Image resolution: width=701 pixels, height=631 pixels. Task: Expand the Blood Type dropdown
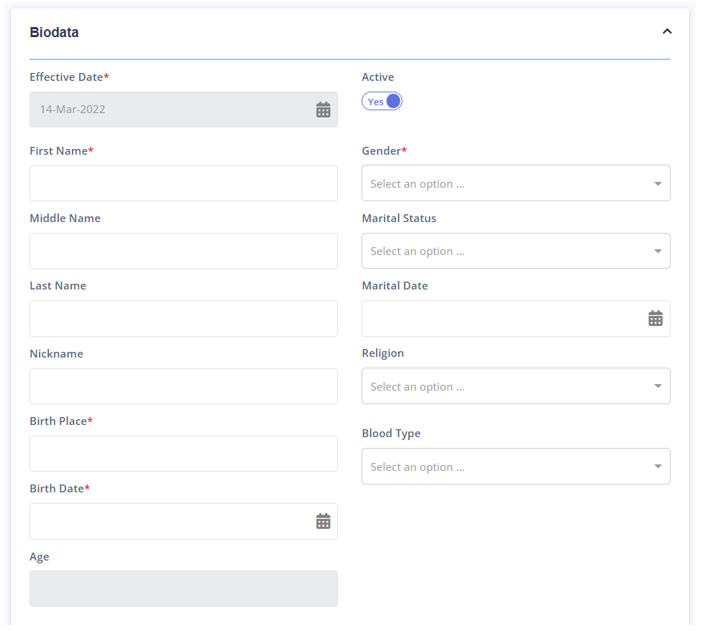coord(518,468)
